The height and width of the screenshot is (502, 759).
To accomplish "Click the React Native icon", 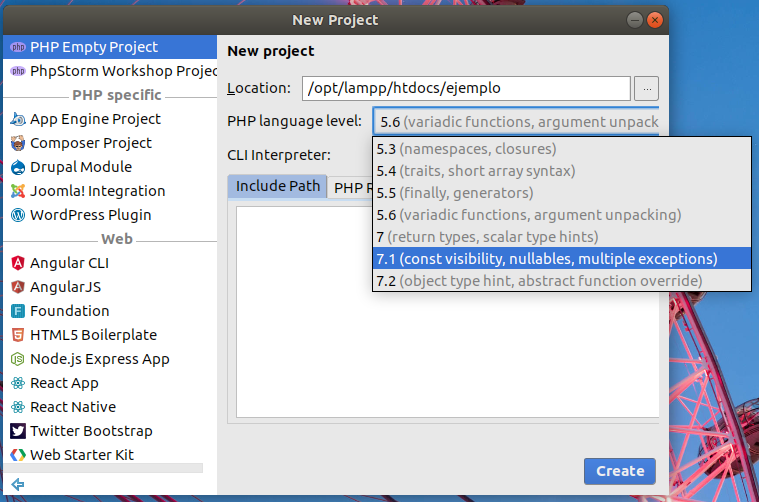I will 18,407.
